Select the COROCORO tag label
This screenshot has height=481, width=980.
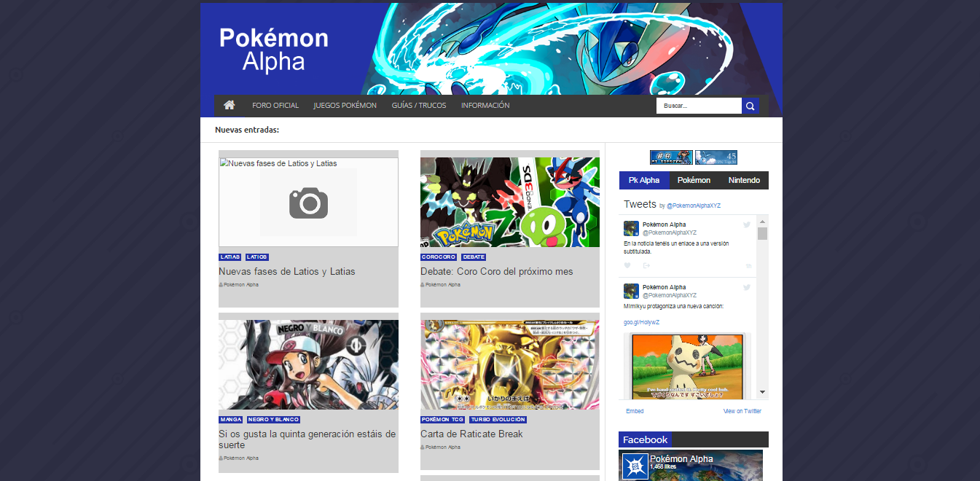[439, 257]
